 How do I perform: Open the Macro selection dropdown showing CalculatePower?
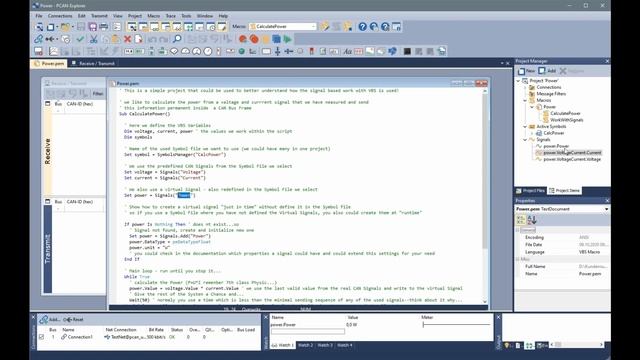313,27
